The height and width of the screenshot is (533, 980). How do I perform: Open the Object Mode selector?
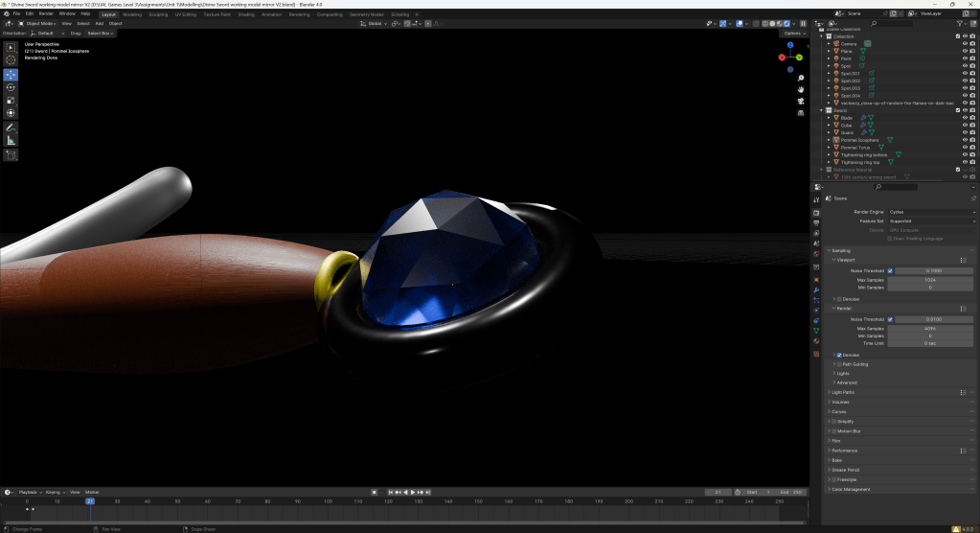[38, 23]
